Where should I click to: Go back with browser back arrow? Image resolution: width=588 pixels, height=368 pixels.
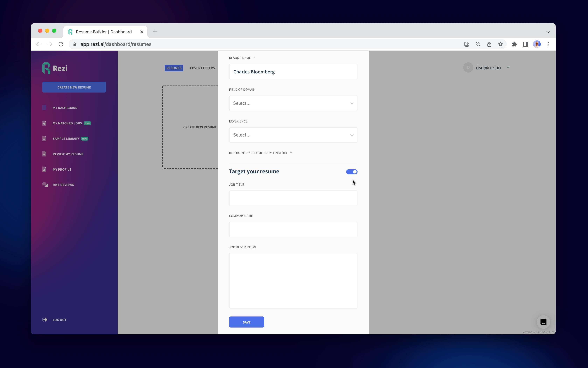pos(38,44)
